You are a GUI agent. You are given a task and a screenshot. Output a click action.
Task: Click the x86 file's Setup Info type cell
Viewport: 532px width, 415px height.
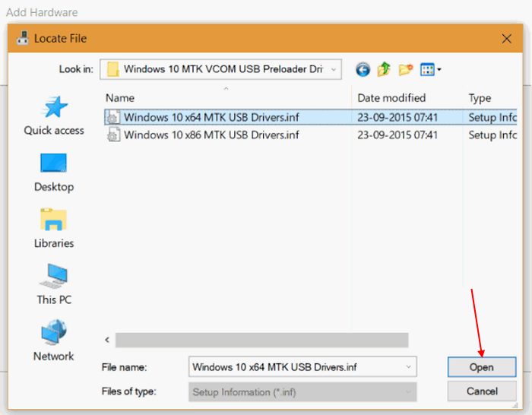coord(492,135)
